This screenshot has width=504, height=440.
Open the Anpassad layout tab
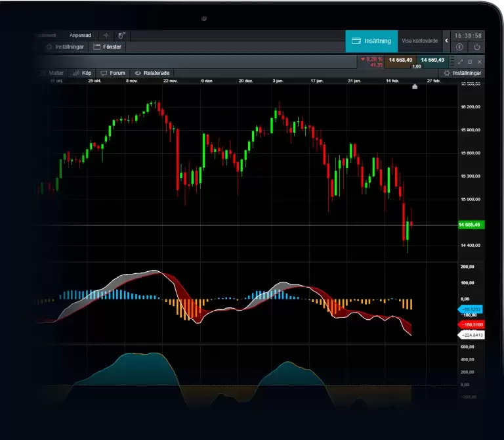80,35
